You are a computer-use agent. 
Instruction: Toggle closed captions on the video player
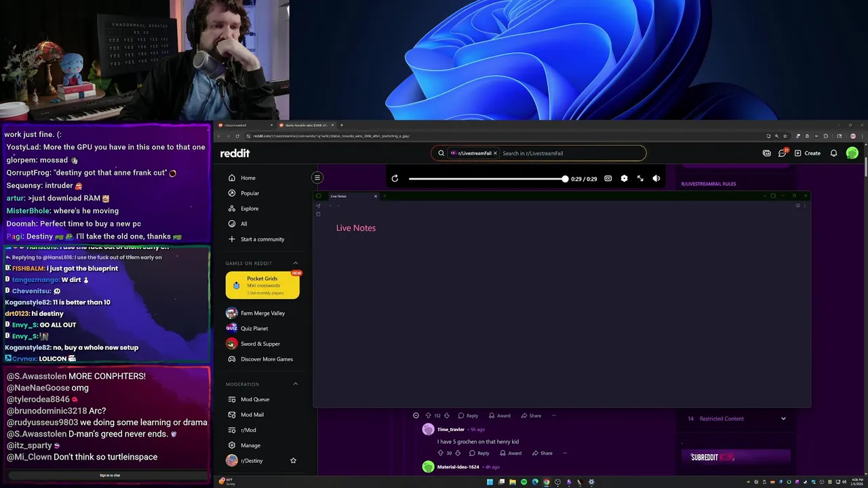coord(608,178)
